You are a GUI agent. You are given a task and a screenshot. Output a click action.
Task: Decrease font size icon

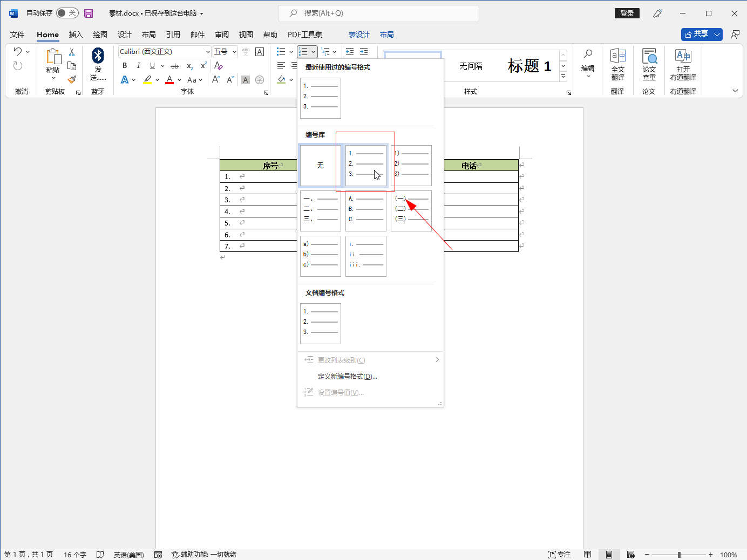click(x=230, y=80)
